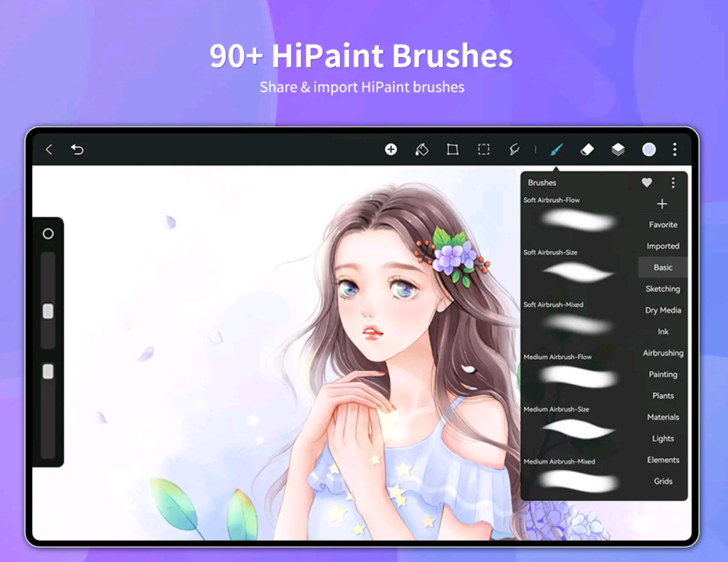The width and height of the screenshot is (728, 562).
Task: Open the Plants brush category
Action: tap(663, 396)
